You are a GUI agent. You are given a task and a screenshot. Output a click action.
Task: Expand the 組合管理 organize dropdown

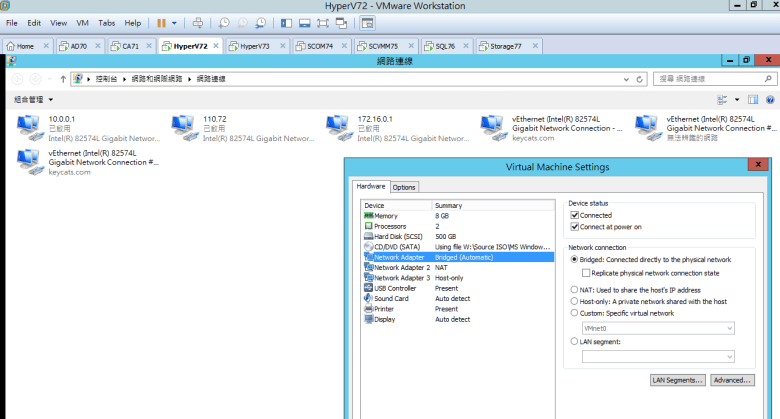(34, 99)
